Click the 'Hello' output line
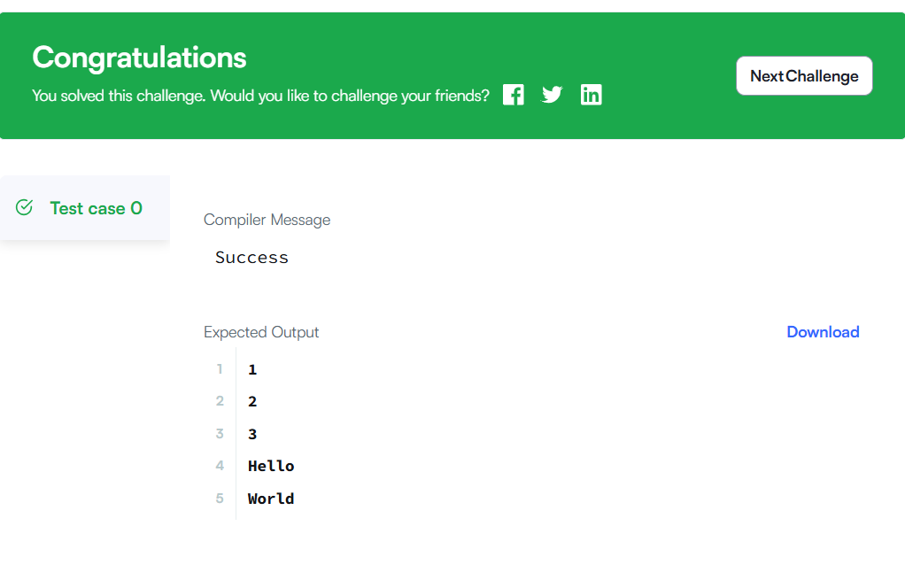The width and height of the screenshot is (905, 588). tap(271, 467)
